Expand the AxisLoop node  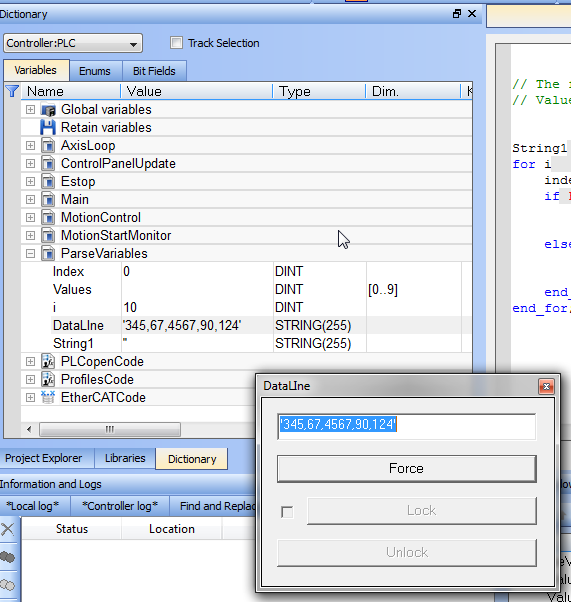[x=30, y=146]
